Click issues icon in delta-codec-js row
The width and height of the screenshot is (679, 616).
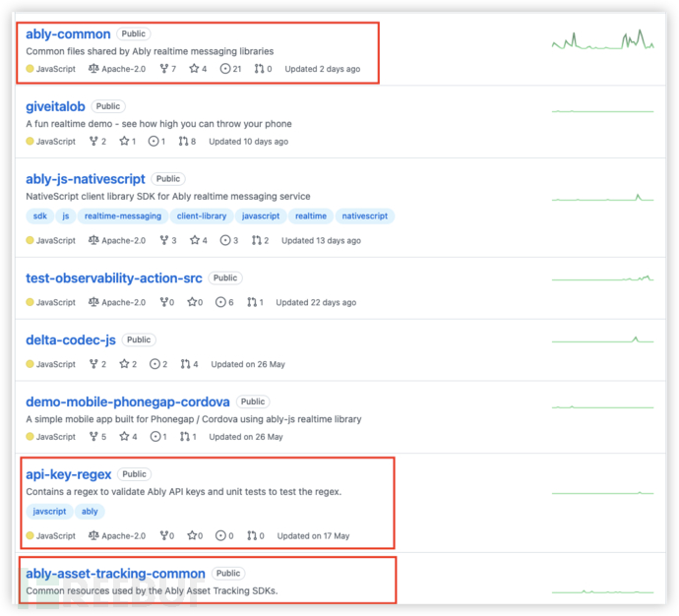[155, 364]
